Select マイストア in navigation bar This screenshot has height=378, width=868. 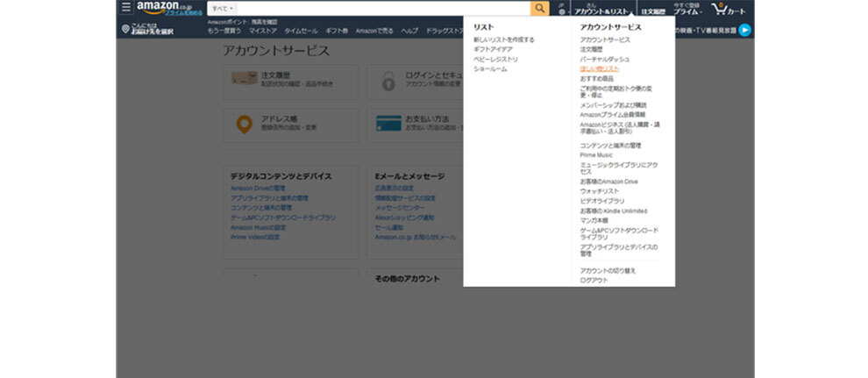pos(263,31)
